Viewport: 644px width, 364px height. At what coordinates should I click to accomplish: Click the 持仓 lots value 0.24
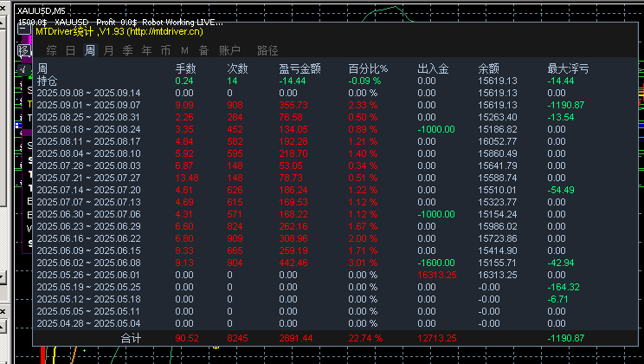(x=184, y=81)
